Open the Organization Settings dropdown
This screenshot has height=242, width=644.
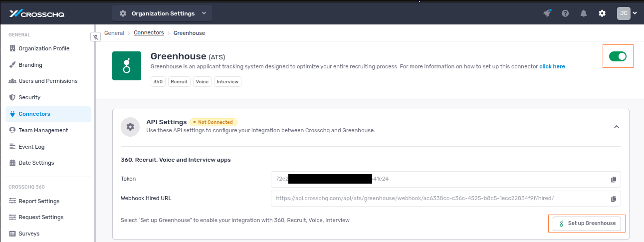tap(162, 13)
